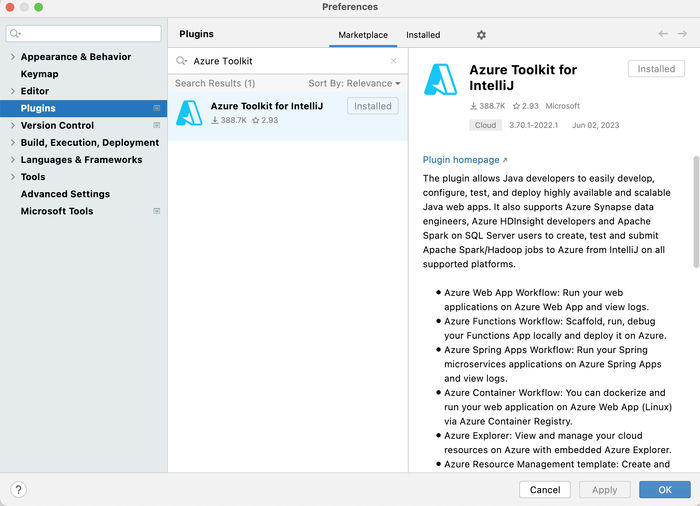Open the plugins settings gear menu
The height and width of the screenshot is (506, 700).
coord(481,35)
